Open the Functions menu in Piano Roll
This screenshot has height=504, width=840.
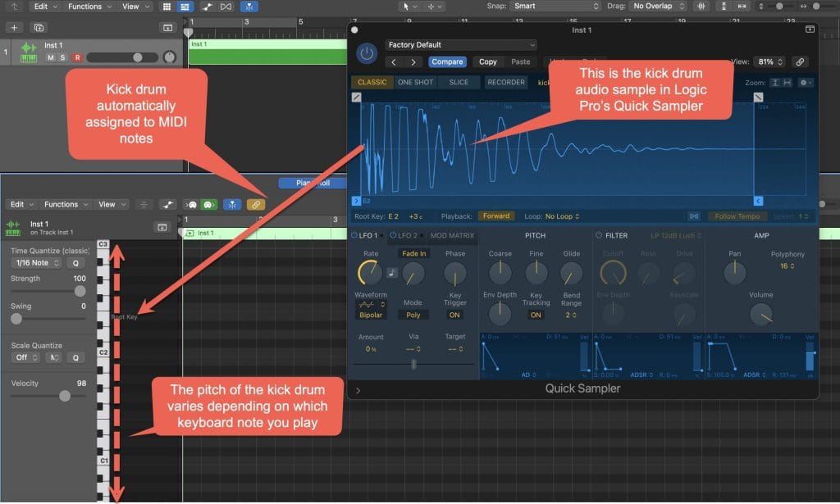point(65,205)
